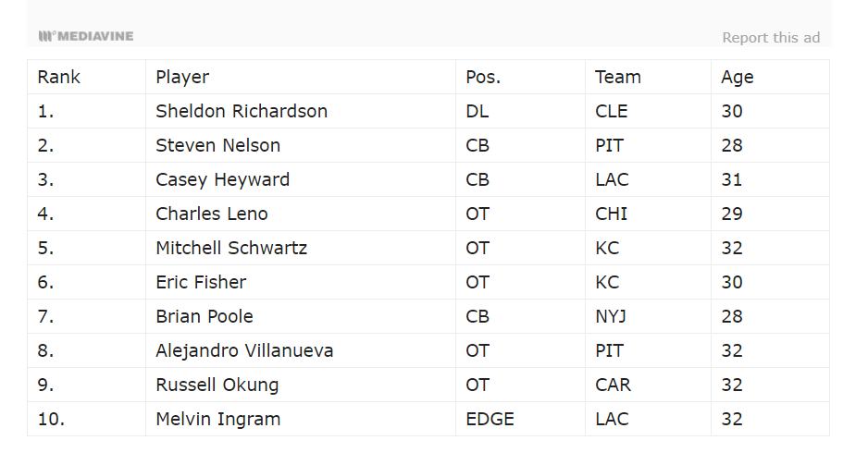Screen dimensions: 868x465
Task: Click the Pos. column header
Action: click(483, 77)
